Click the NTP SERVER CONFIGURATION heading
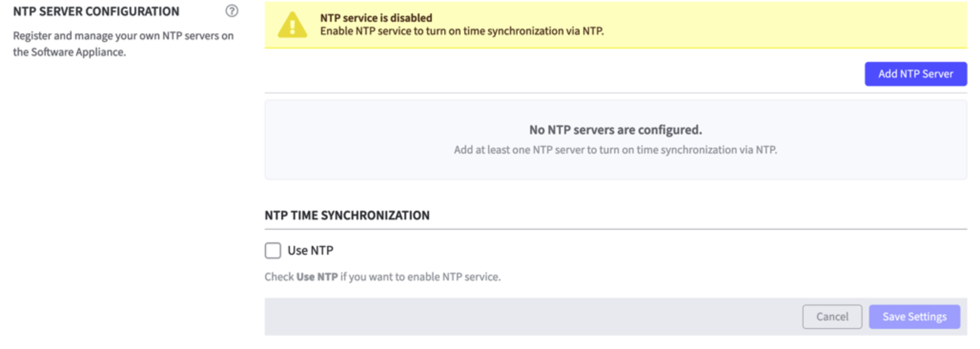 (96, 11)
